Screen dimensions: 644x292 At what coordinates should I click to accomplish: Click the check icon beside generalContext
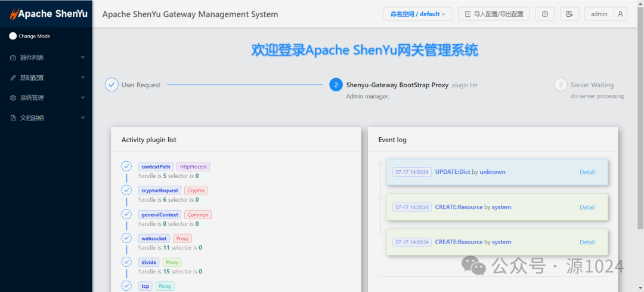coord(126,214)
